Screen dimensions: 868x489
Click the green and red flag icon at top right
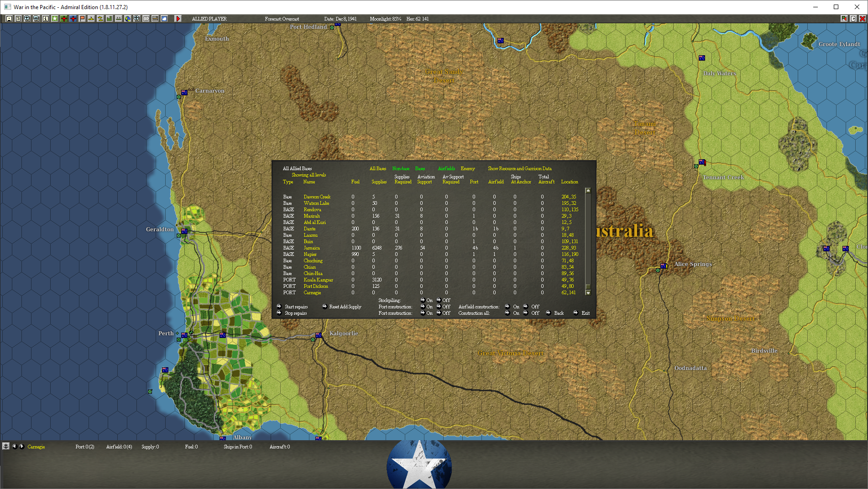(x=844, y=19)
